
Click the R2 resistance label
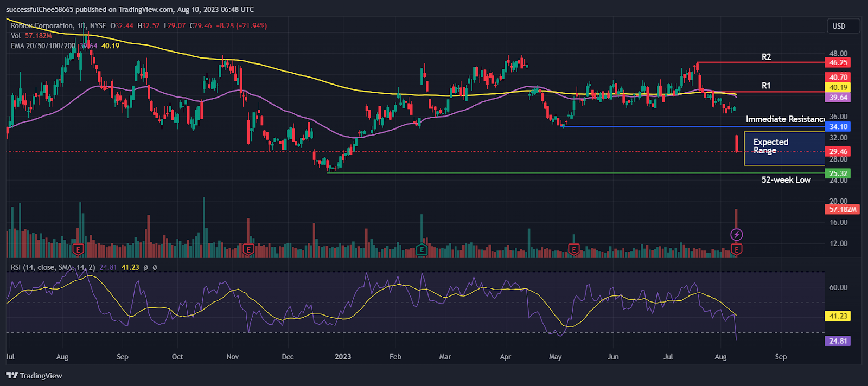point(766,57)
